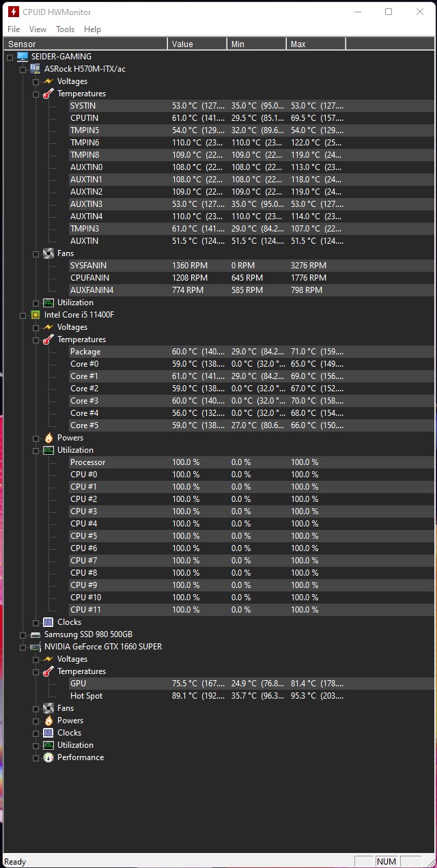Expand the Samsung SSD 980 500GB node
The height and width of the screenshot is (868, 437).
[x=23, y=635]
